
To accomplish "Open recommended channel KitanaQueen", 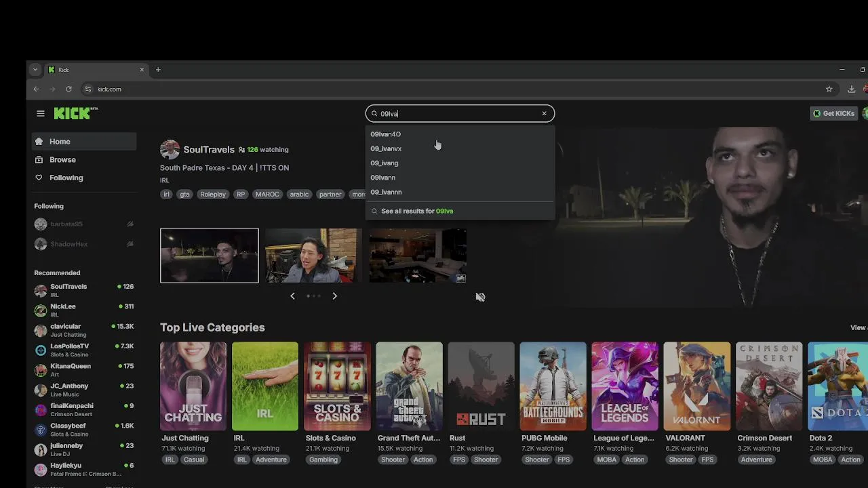I will (x=84, y=369).
